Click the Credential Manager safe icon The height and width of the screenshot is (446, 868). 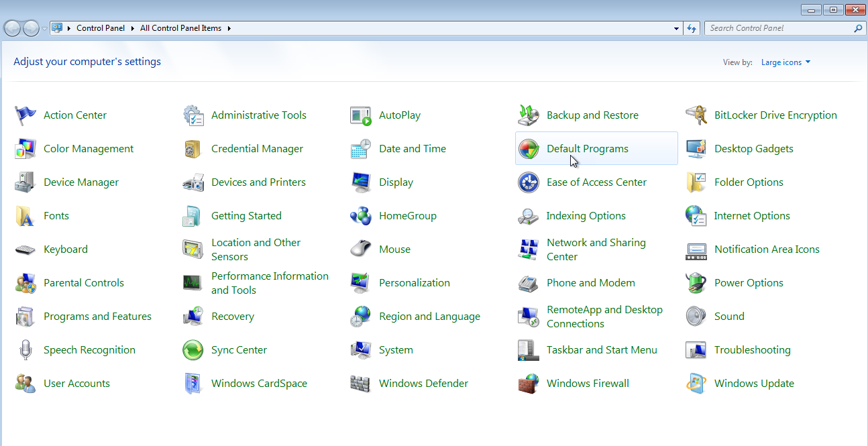193,149
